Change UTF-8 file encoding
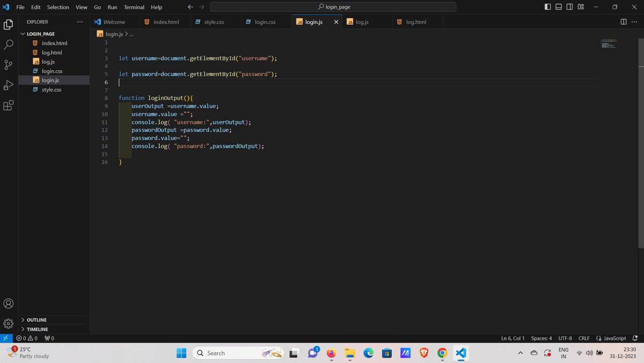The width and height of the screenshot is (644, 363). (x=565, y=338)
